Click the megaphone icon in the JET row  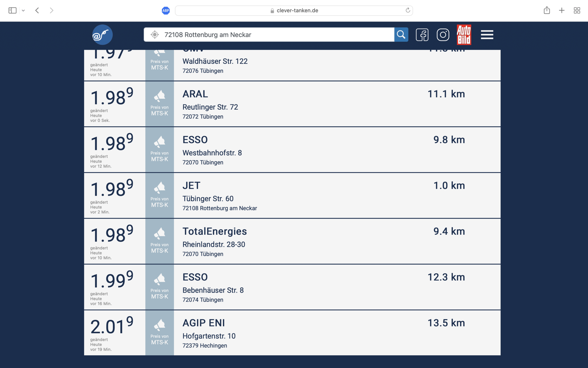click(160, 187)
